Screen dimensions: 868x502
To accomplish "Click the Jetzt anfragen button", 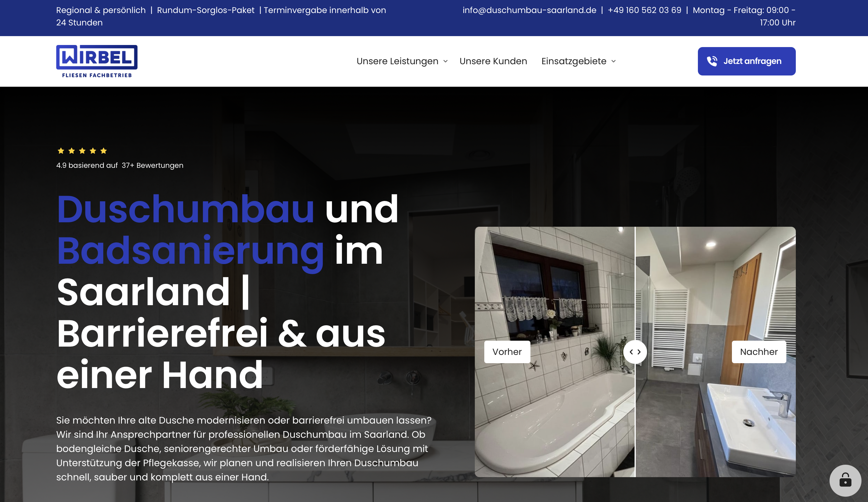I will pos(747,61).
